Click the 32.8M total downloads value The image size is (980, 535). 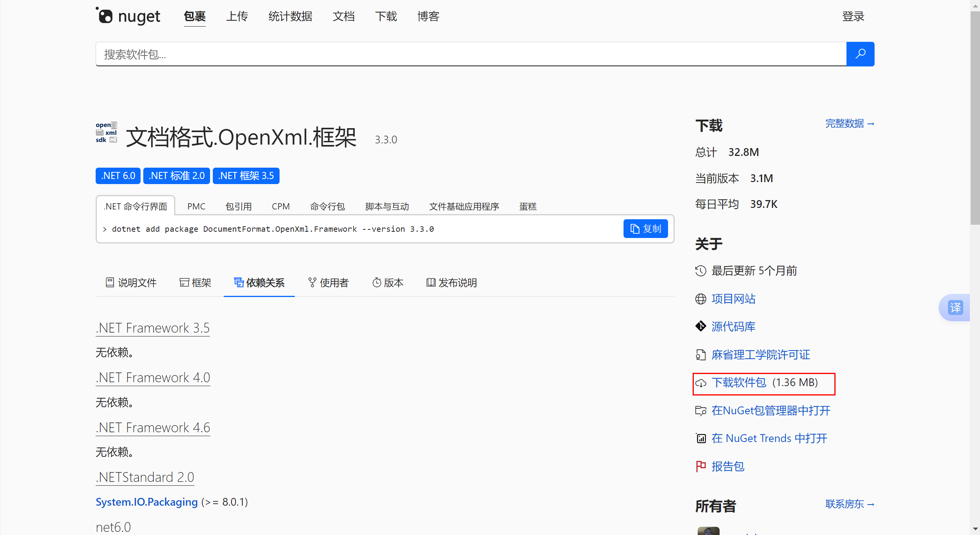[x=743, y=152]
